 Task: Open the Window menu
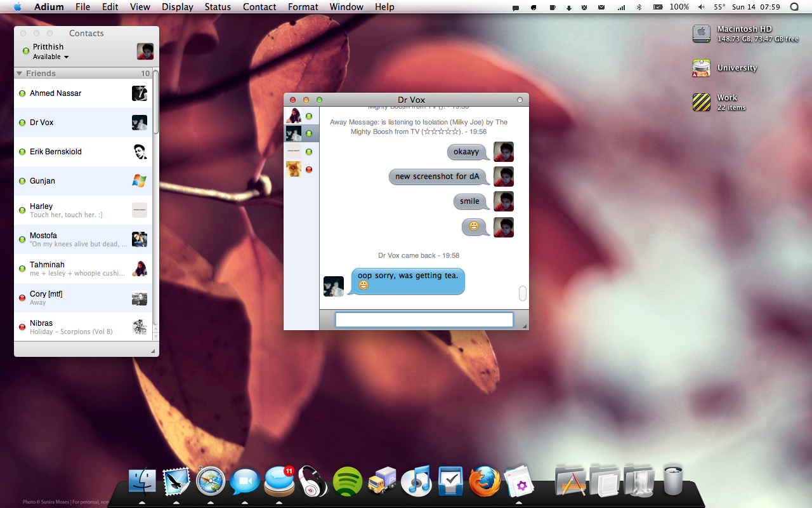pos(346,7)
